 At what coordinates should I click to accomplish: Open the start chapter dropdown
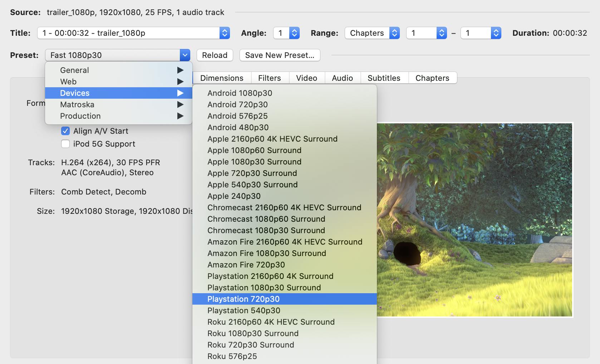pos(427,33)
